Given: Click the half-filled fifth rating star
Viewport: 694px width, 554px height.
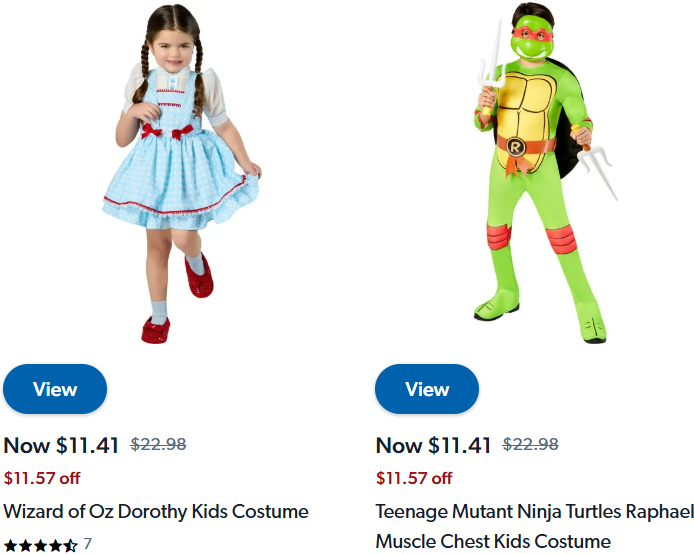Looking at the screenshot, I should [x=71, y=545].
